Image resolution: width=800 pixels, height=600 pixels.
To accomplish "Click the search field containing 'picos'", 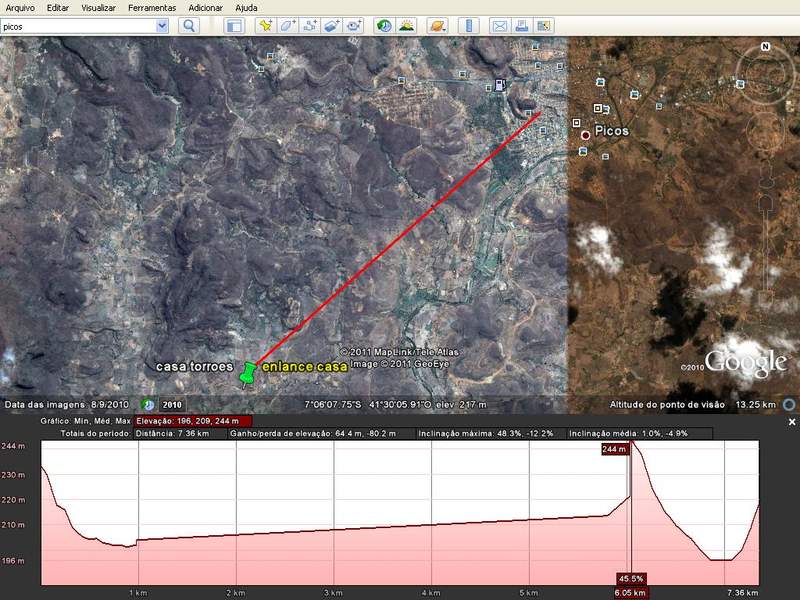I will [x=78, y=27].
